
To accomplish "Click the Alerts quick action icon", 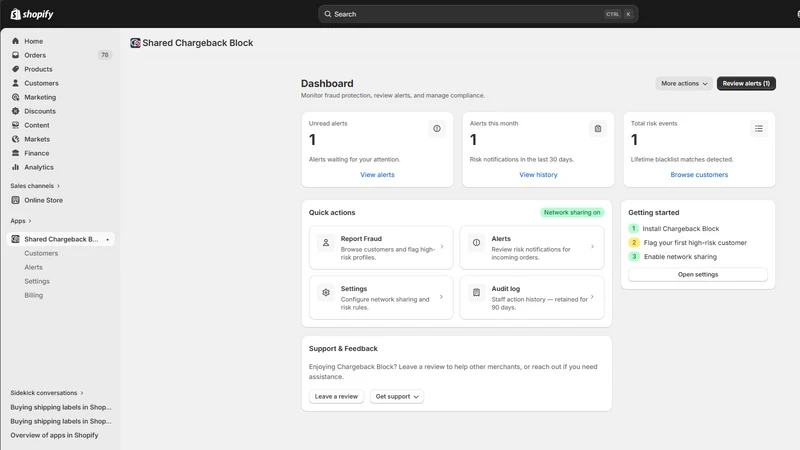I will pos(476,243).
